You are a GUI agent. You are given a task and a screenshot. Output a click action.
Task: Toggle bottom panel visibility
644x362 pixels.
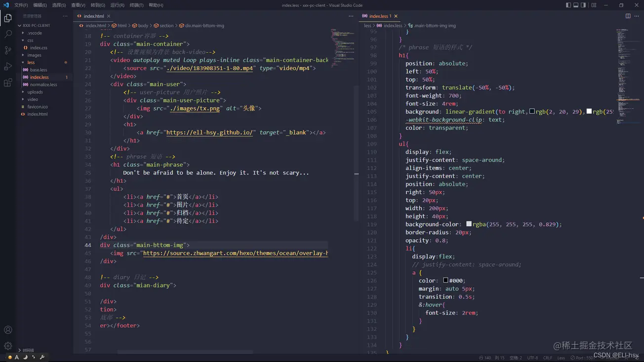tap(576, 5)
